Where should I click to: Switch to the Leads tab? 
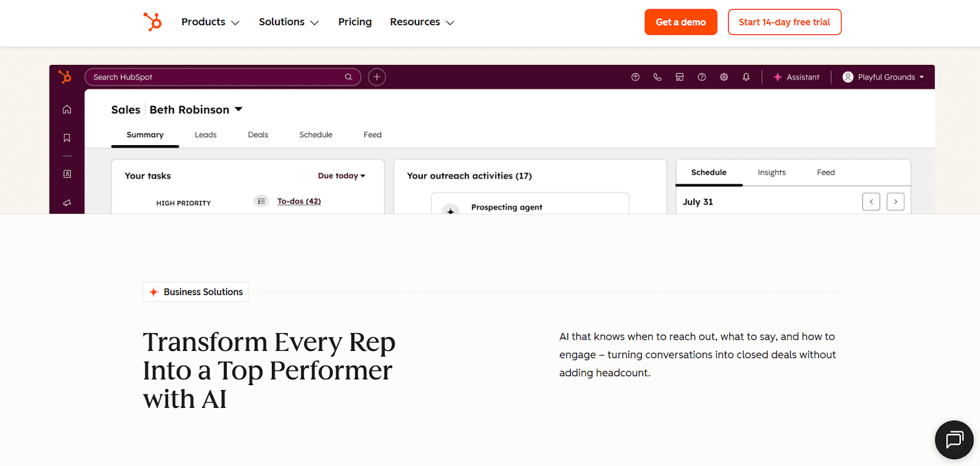click(206, 135)
